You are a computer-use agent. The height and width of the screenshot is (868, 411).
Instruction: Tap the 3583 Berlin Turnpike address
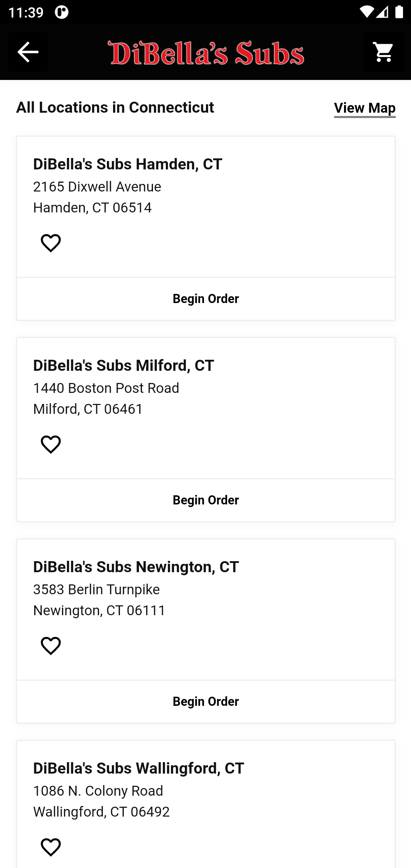point(96,590)
